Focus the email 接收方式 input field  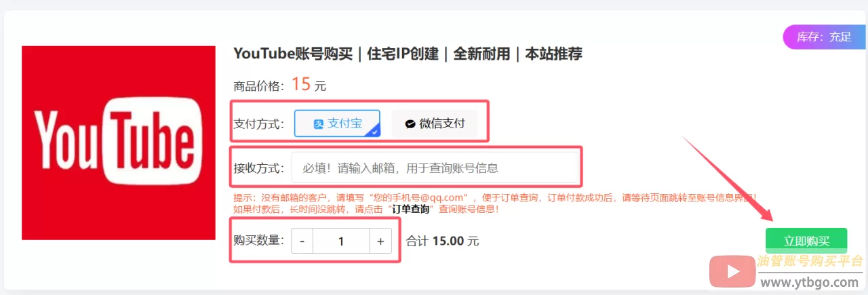pos(435,168)
